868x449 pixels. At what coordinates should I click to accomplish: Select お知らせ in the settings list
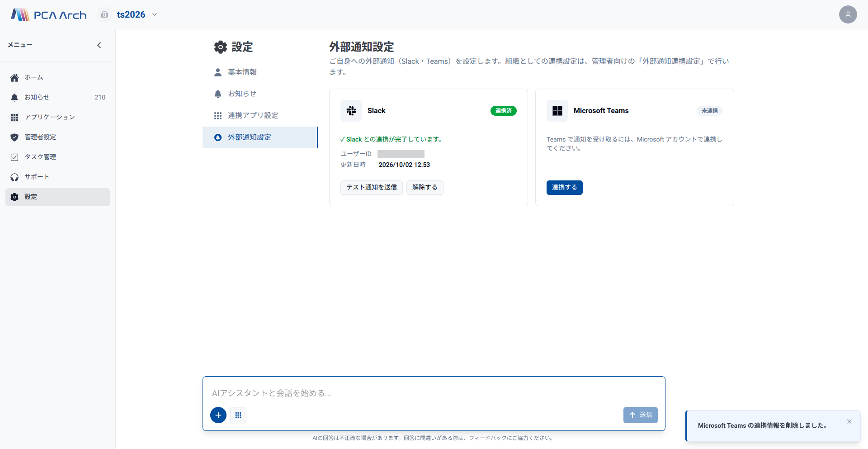pos(260,94)
